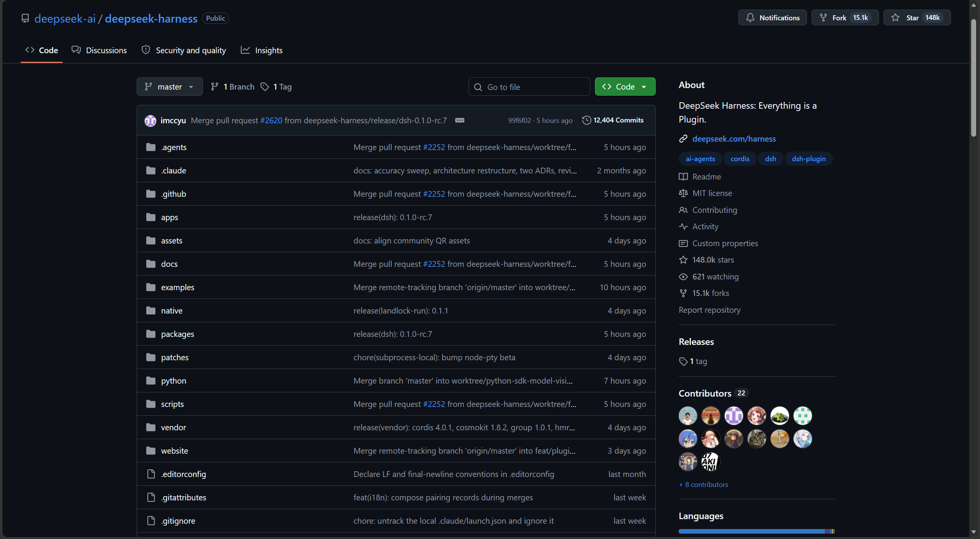Click the apps folder icon
The image size is (980, 539).
[151, 217]
